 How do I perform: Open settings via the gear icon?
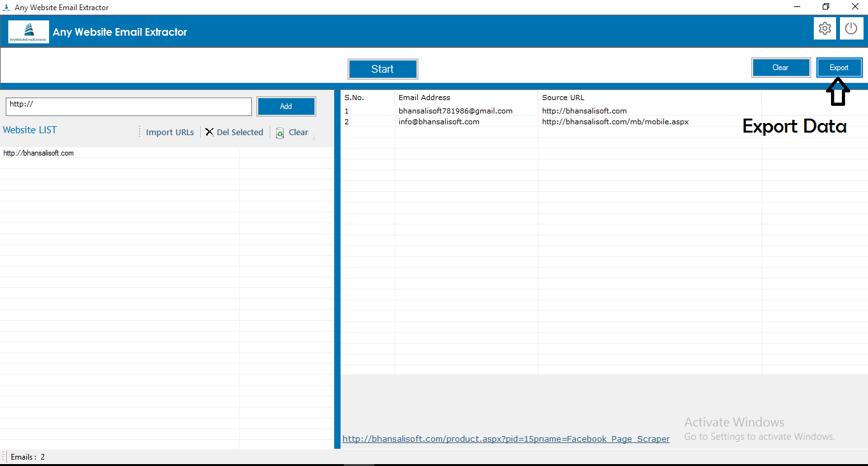coord(825,29)
